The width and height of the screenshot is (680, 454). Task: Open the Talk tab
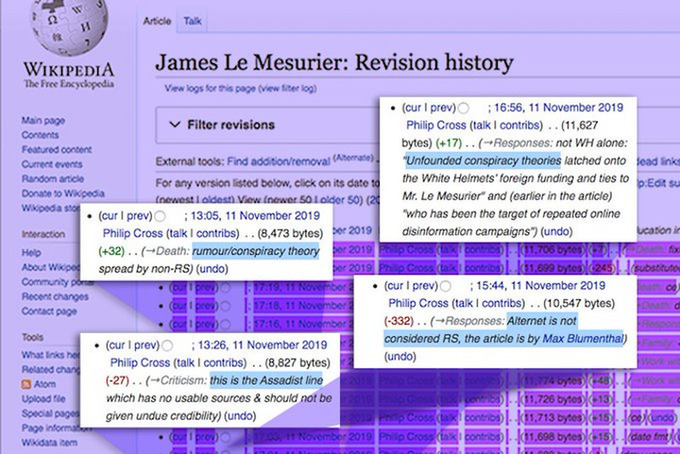pos(191,20)
